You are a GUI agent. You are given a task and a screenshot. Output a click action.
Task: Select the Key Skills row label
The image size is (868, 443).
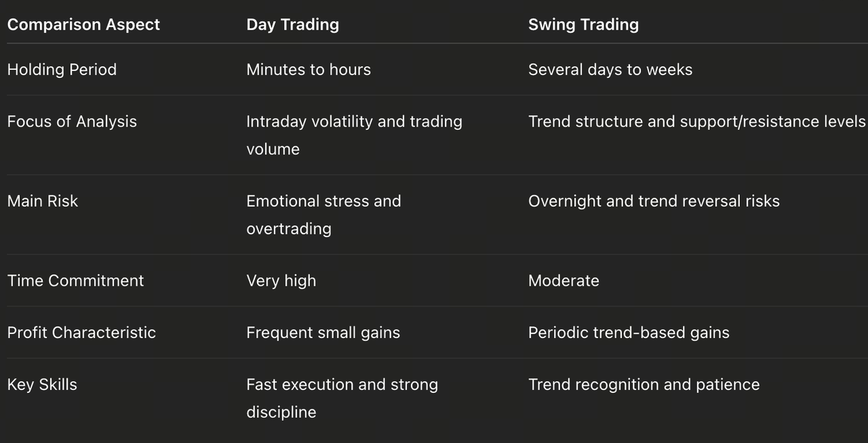pos(42,385)
